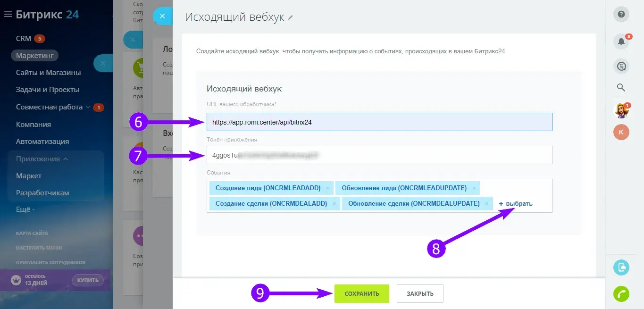
Task: Click the crown icon in trial banner
Action: tap(17, 280)
